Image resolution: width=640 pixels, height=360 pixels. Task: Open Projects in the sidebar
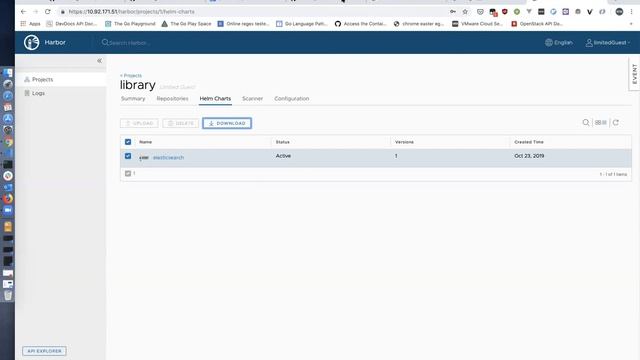click(61, 80)
